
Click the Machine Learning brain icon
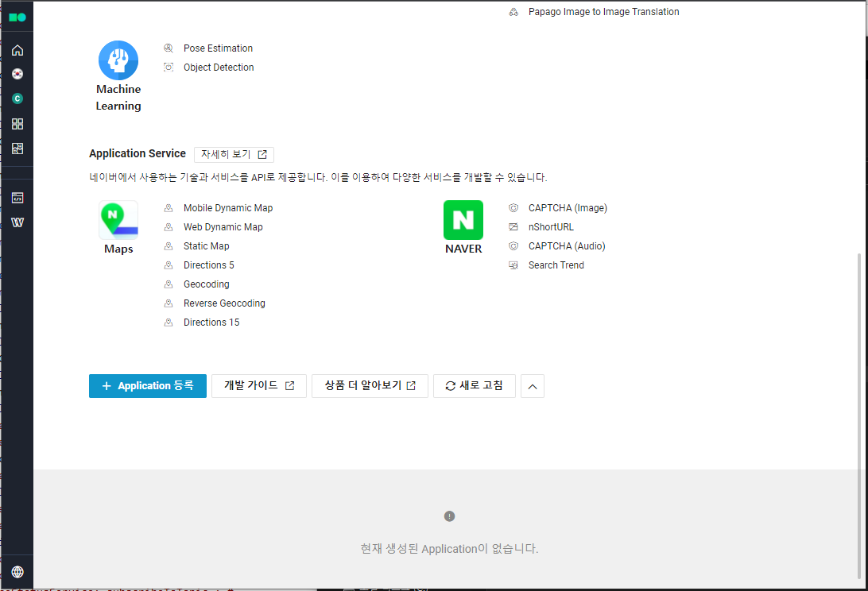pyautogui.click(x=118, y=60)
